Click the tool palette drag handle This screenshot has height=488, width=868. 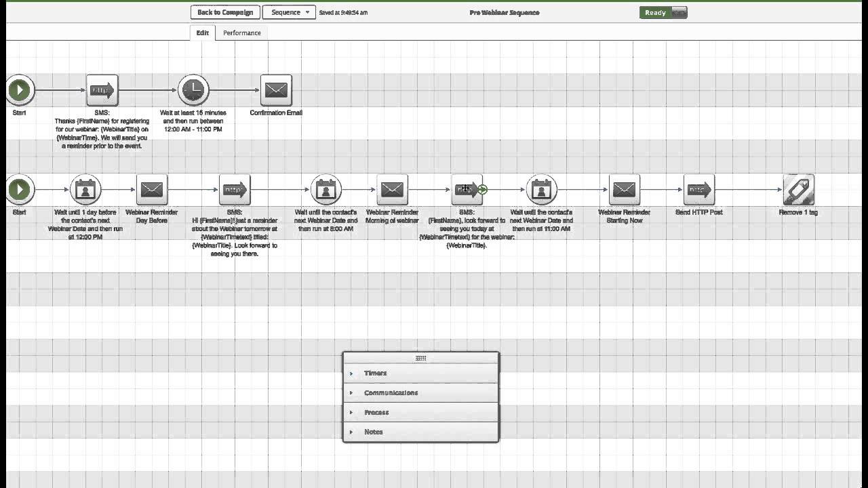[420, 359]
